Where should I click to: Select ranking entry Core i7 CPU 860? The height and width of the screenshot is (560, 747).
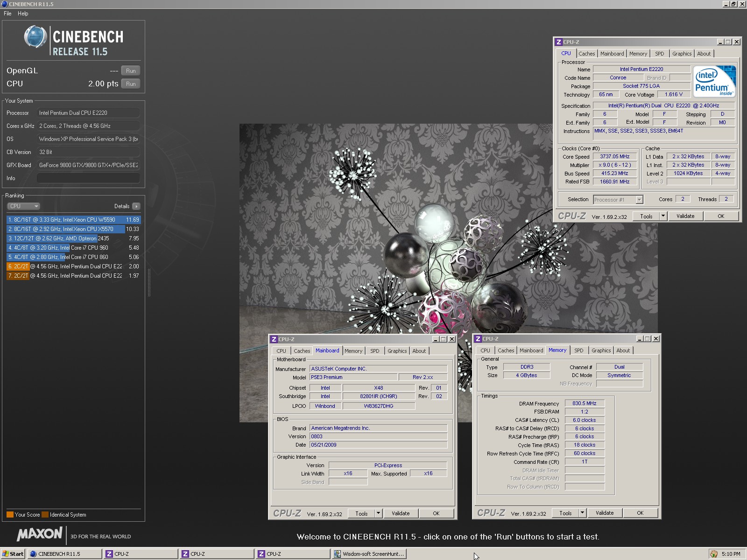point(73,257)
